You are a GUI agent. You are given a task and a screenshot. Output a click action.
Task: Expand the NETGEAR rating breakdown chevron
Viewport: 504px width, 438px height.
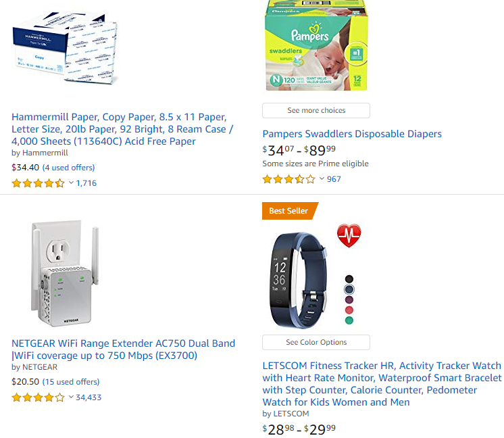(71, 397)
